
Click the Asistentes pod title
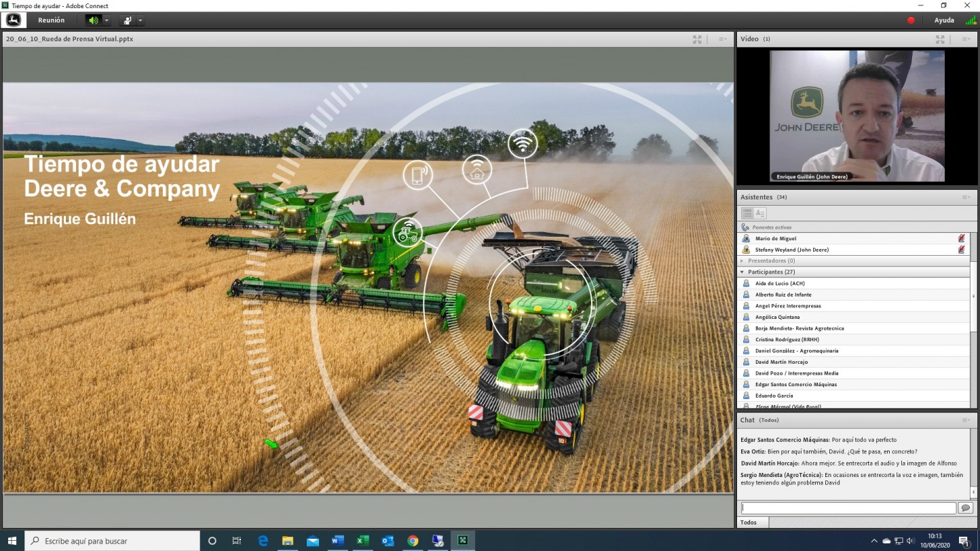[x=756, y=197]
